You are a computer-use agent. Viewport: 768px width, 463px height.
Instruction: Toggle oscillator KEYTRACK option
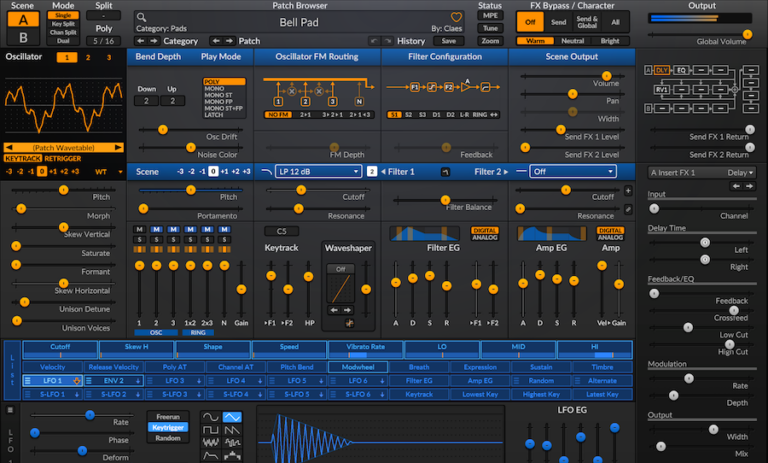pos(23,159)
